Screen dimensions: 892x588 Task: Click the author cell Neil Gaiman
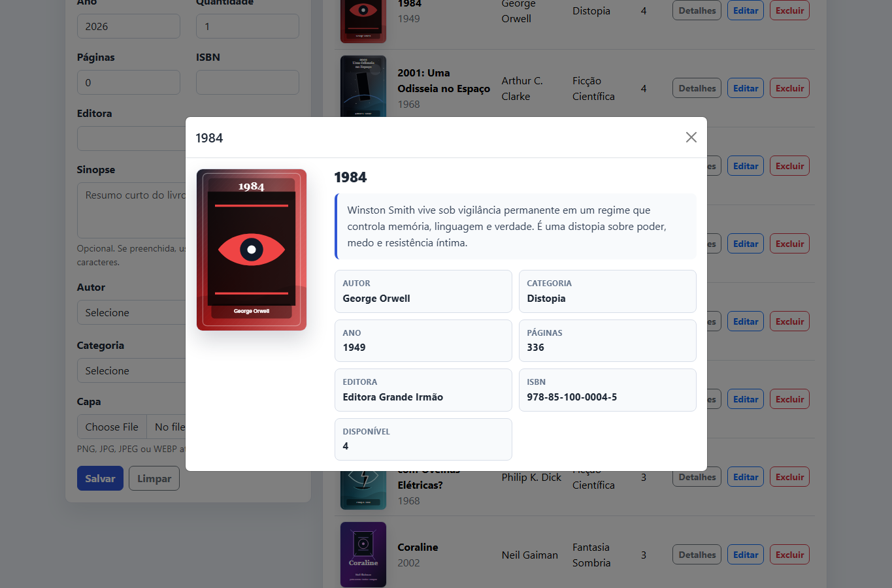pyautogui.click(x=530, y=555)
